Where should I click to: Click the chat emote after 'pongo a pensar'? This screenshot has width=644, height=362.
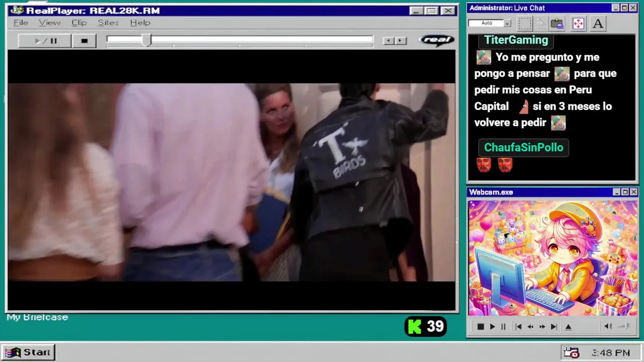pyautogui.click(x=561, y=74)
